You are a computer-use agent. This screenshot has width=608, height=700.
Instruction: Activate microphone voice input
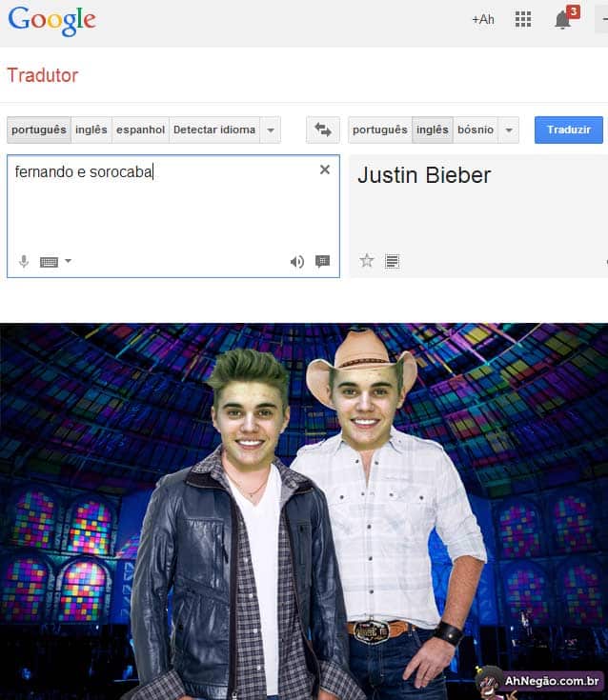coord(24,261)
